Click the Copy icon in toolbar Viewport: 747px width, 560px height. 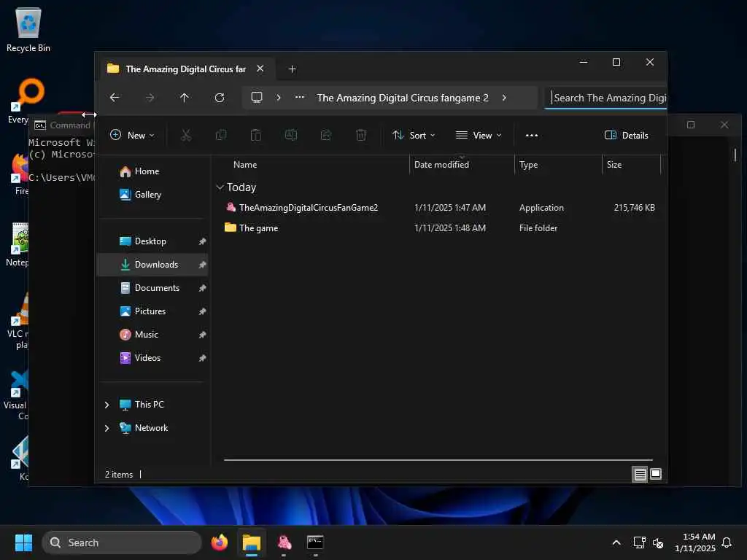[x=221, y=135]
